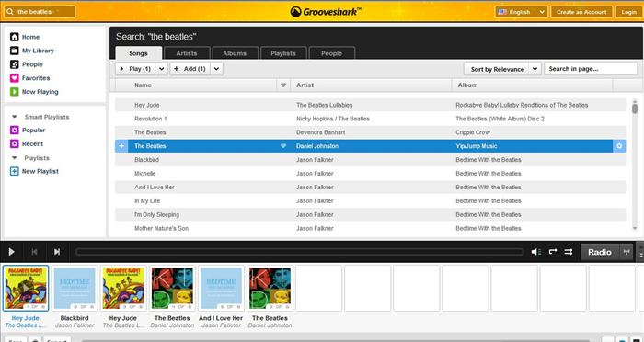
Task: Click the Create an Account button
Action: tap(581, 12)
